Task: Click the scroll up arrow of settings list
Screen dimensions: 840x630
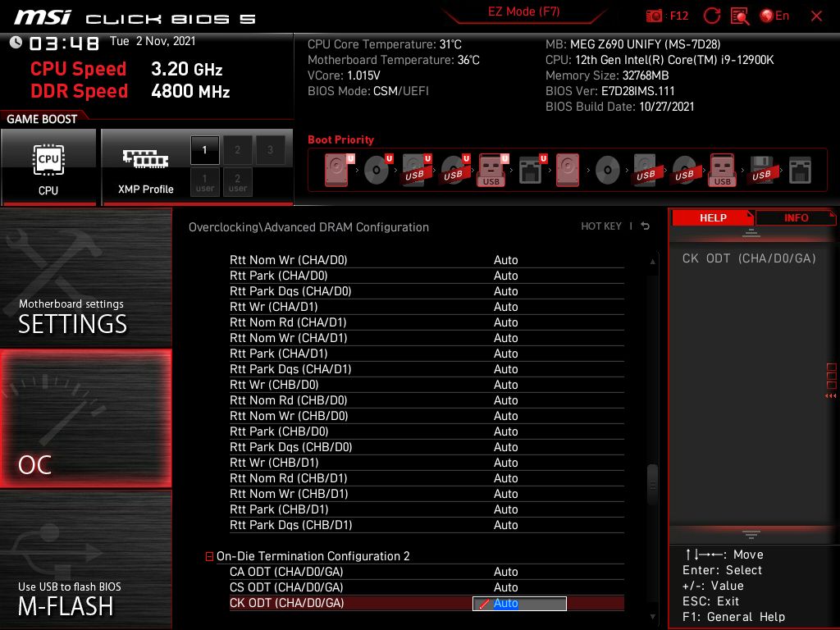Action: pos(652,262)
